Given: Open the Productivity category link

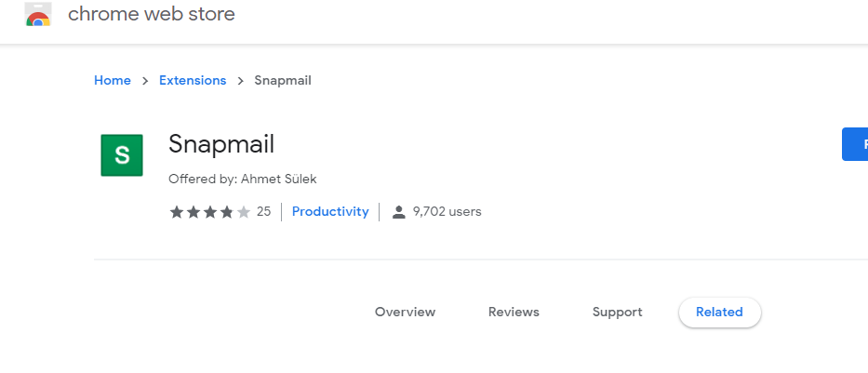Looking at the screenshot, I should (x=330, y=212).
